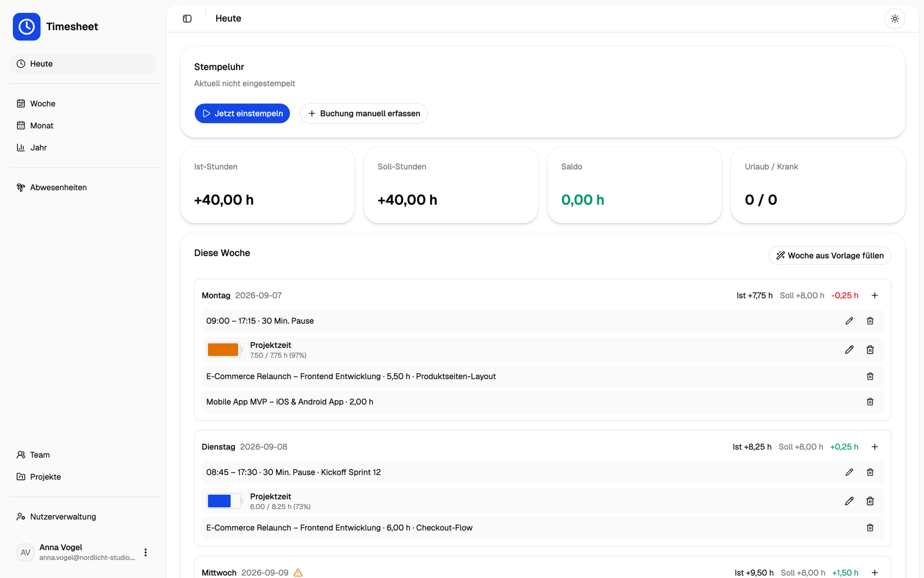Click Montag's orange Projektzeit progress bar
This screenshot has height=578, width=924.
(225, 350)
